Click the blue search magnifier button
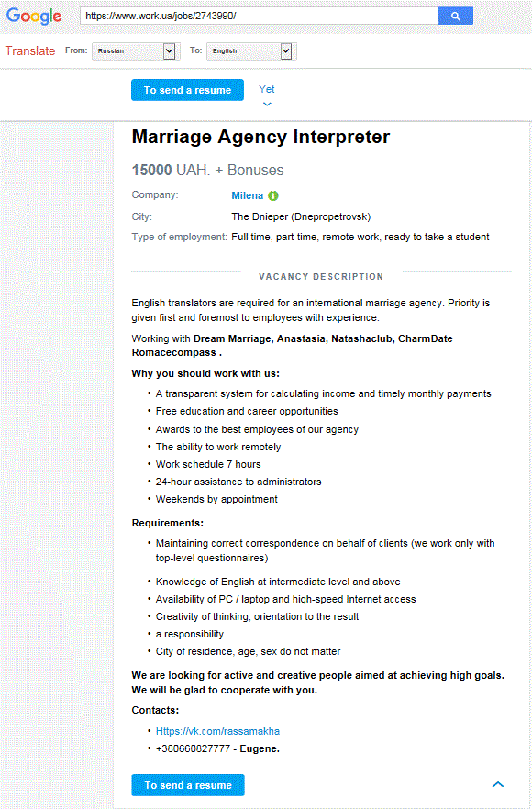 455,16
